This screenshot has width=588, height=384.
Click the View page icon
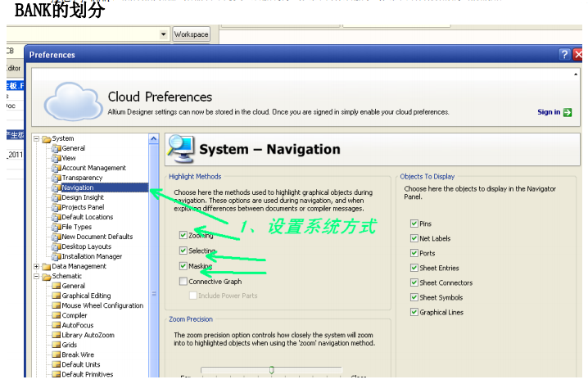coord(57,158)
